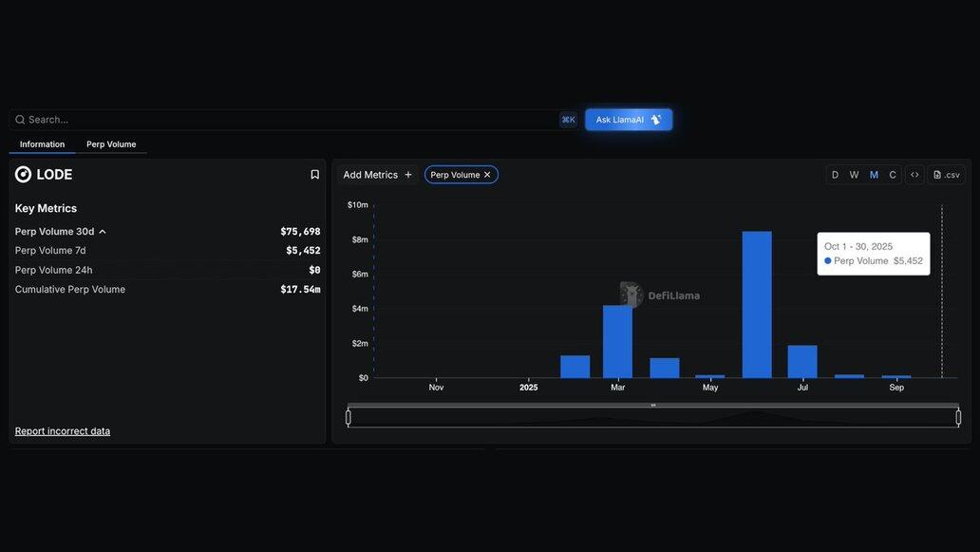
Task: Click the LODE logo icon
Action: point(24,175)
